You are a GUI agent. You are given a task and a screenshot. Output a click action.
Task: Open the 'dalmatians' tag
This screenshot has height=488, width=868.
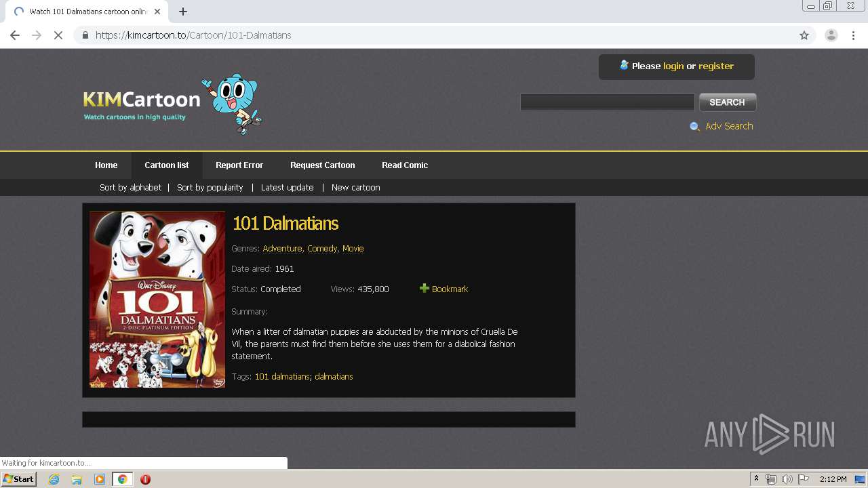pyautogui.click(x=334, y=377)
